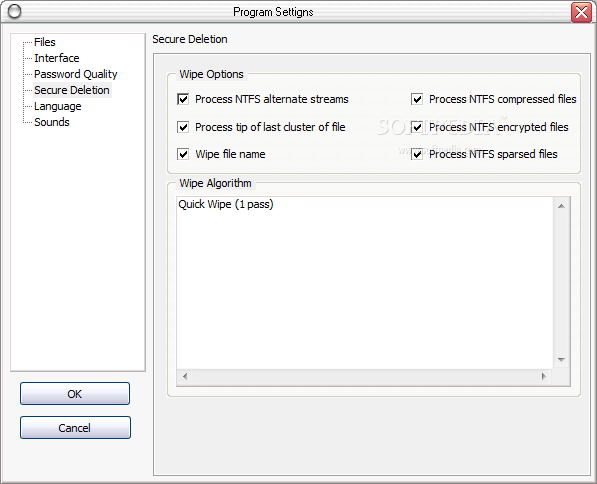Screen dimensions: 597x484
Task: Toggle Process NTFS encrypted files checkbox
Action: pyautogui.click(x=417, y=127)
